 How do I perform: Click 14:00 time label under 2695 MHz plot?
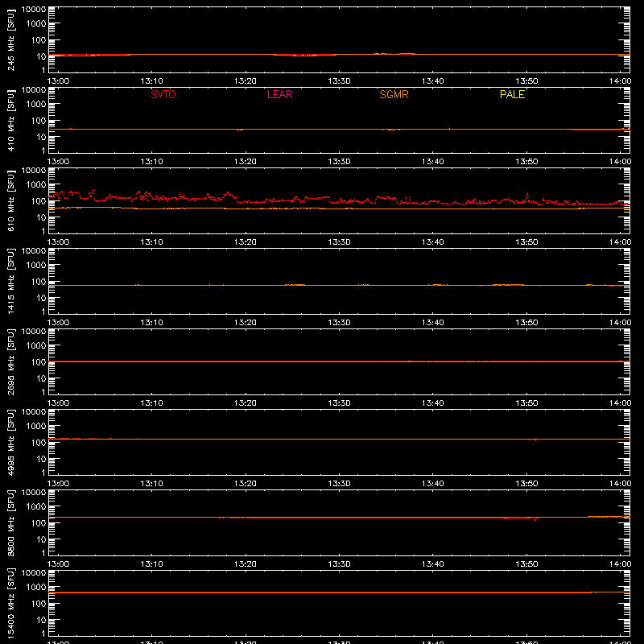click(620, 403)
